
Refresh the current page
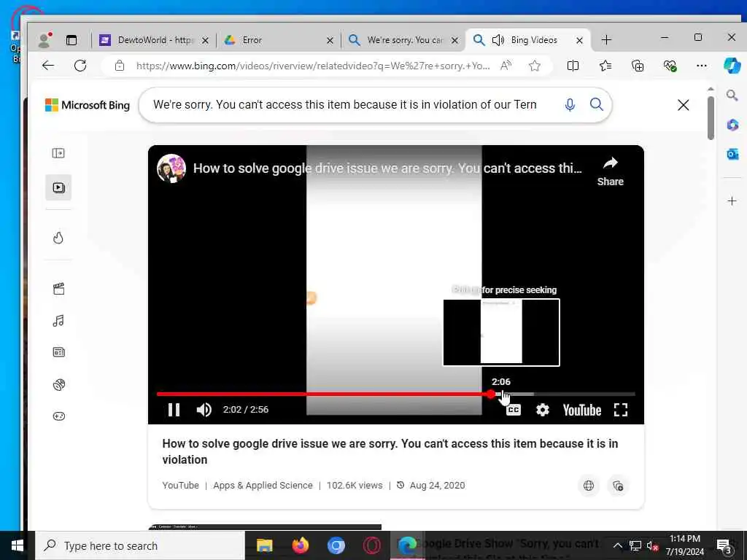[x=80, y=66]
